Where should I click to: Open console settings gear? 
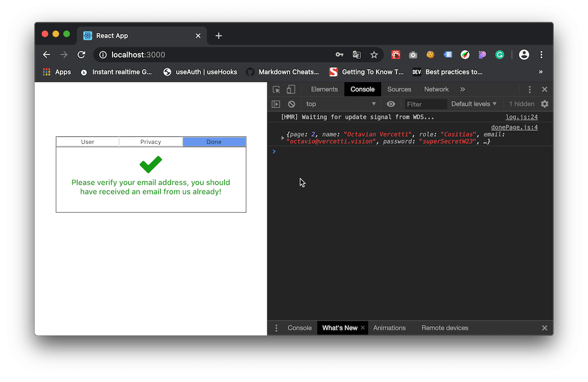544,104
